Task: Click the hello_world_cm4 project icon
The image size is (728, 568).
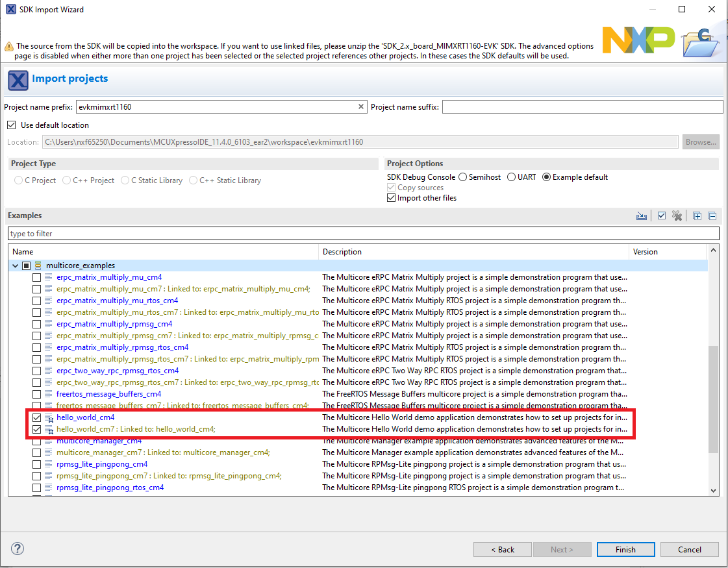Action: point(49,417)
